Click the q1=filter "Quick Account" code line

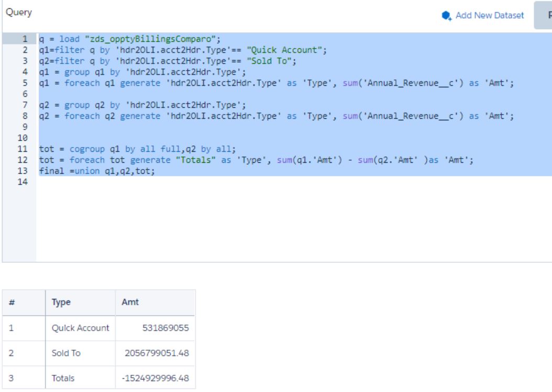183,50
